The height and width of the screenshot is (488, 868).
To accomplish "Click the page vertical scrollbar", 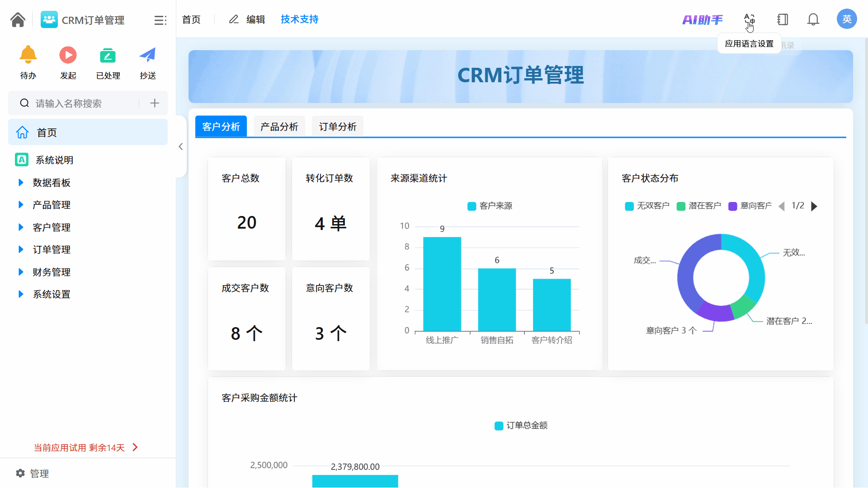I will pyautogui.click(x=866, y=181).
